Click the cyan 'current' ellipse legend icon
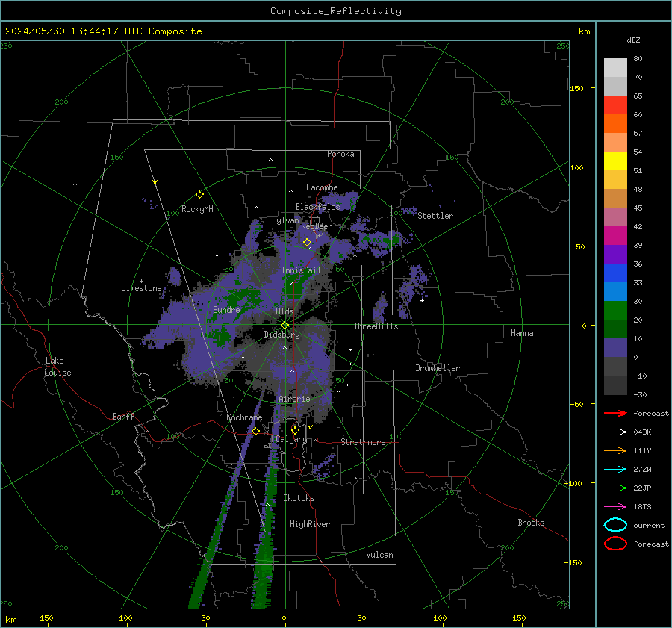The height and width of the screenshot is (628, 672). pyautogui.click(x=615, y=525)
